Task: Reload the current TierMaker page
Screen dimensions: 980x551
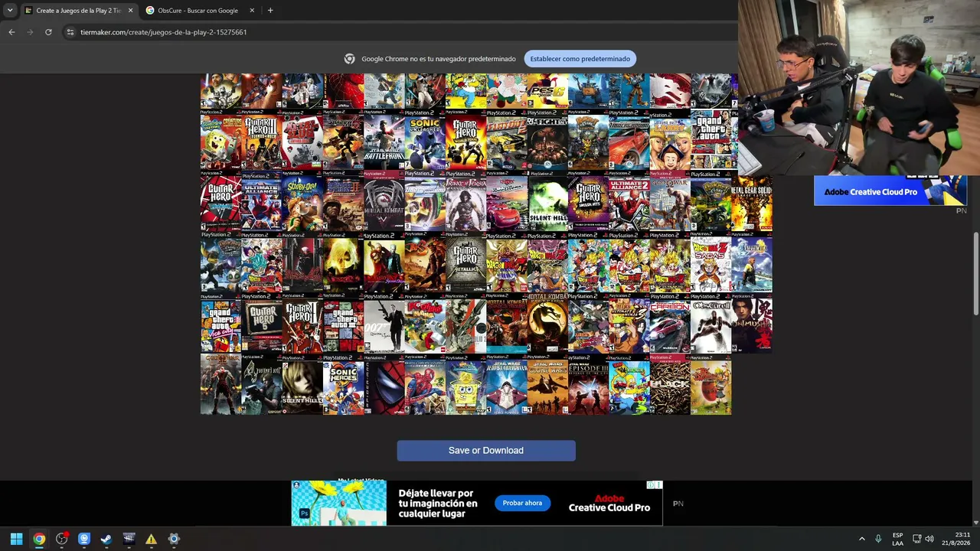Action: pos(48,32)
